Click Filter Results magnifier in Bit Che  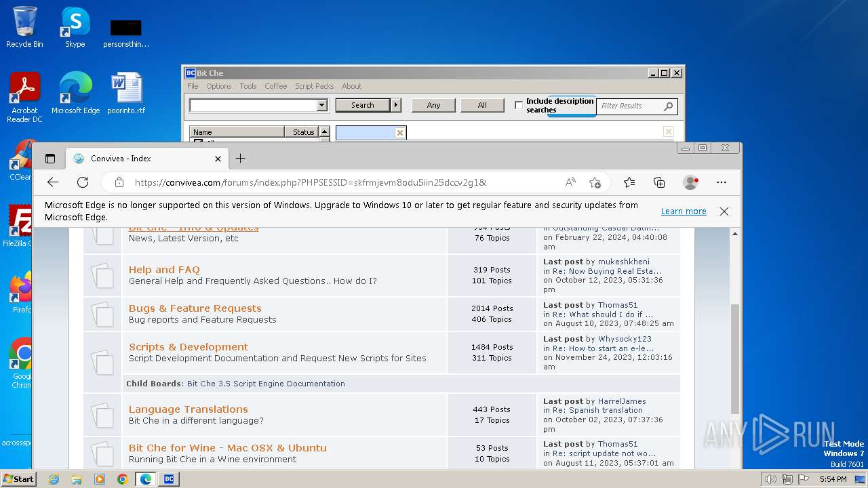668,106
